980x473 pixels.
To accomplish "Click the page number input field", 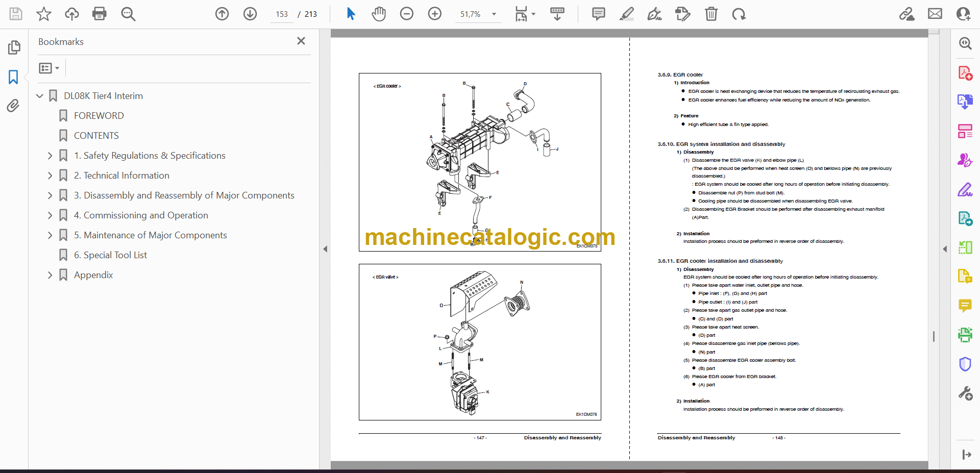I will point(282,14).
